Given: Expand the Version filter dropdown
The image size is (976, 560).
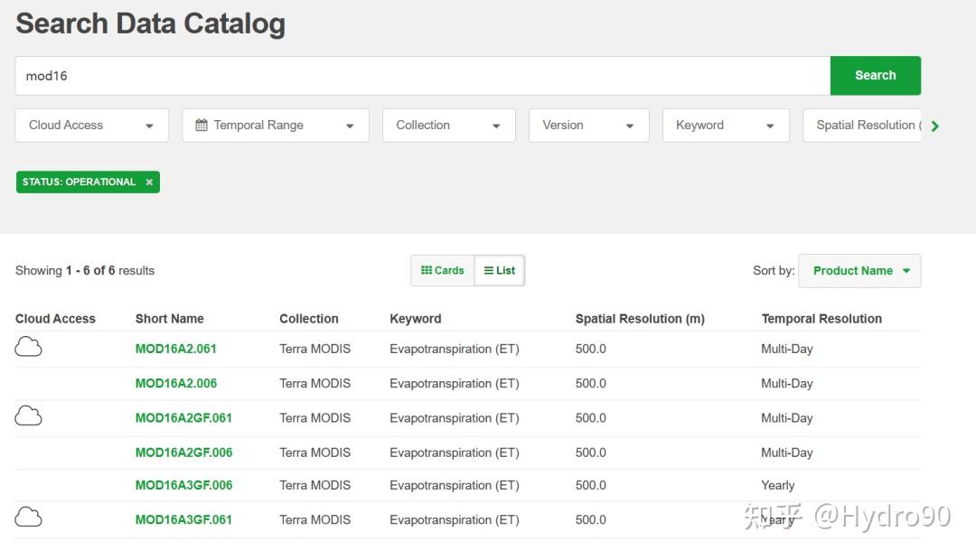Looking at the screenshot, I should 588,126.
